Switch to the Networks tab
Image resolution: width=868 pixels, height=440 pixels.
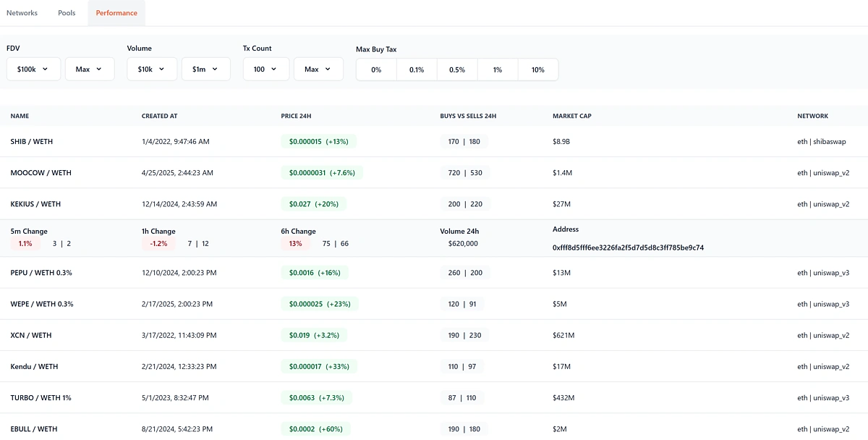(22, 12)
